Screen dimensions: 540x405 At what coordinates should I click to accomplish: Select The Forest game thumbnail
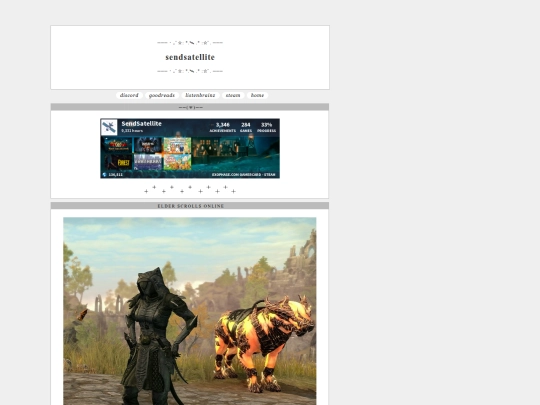coord(118,162)
